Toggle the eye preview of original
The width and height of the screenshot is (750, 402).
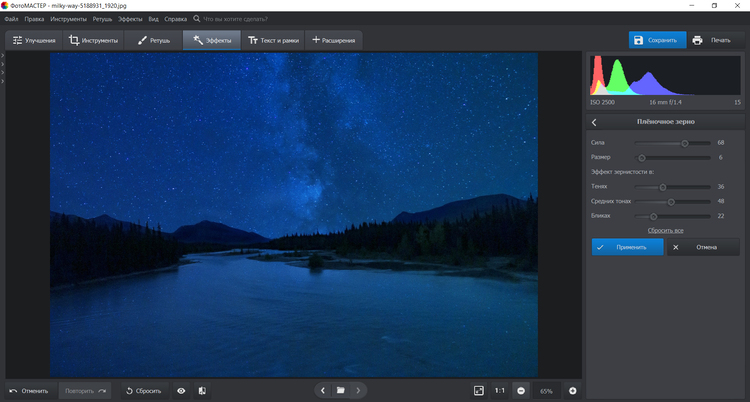[181, 390]
